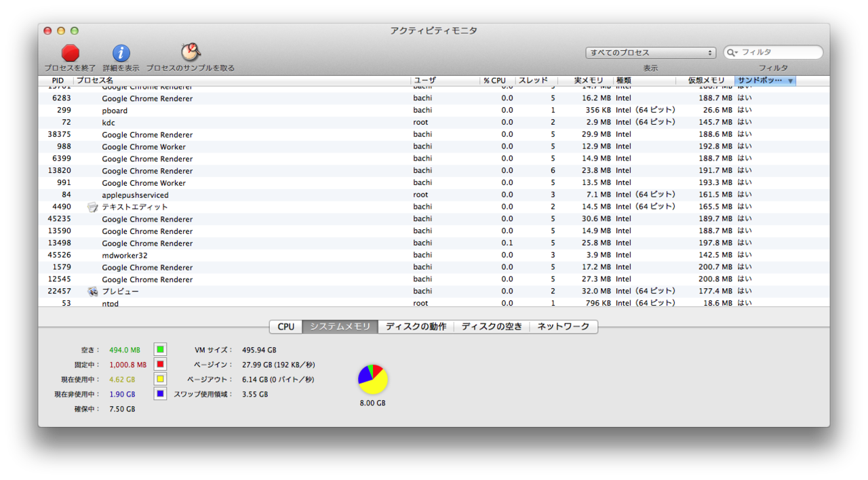The width and height of the screenshot is (868, 480).
Task: Select Google Chrome Worker with PID 988
Action: click(434, 146)
